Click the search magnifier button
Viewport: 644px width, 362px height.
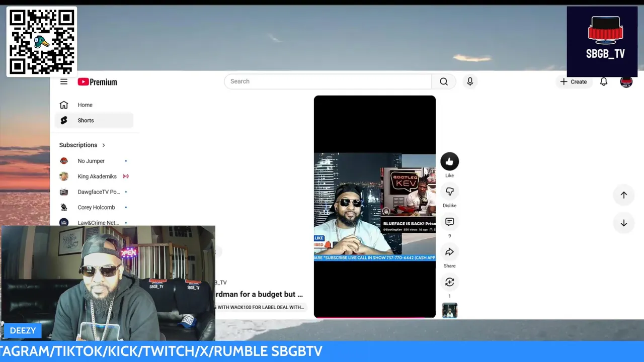(x=444, y=81)
